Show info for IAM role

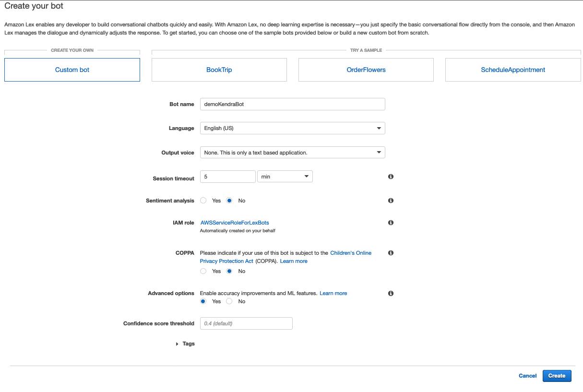point(391,223)
